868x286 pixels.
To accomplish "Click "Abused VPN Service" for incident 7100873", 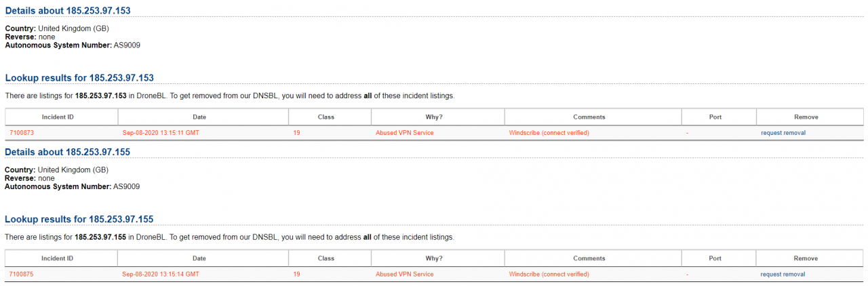I will pyautogui.click(x=404, y=133).
